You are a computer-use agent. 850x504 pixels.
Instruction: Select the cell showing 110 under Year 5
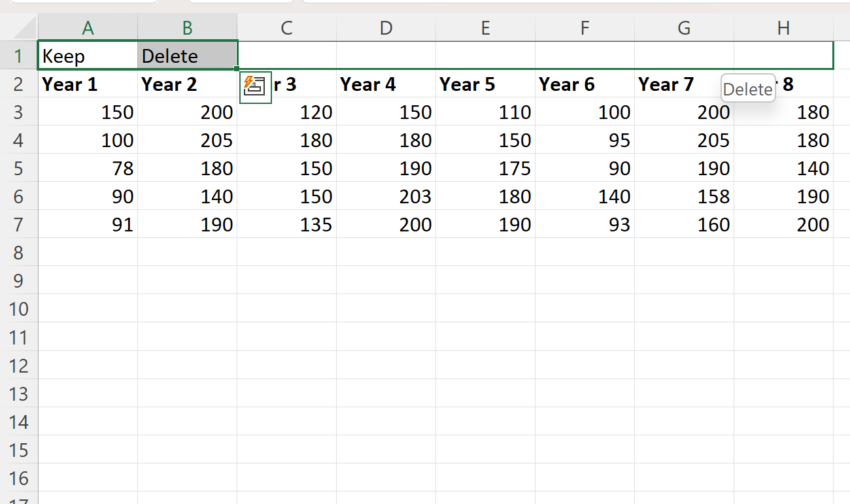point(484,112)
